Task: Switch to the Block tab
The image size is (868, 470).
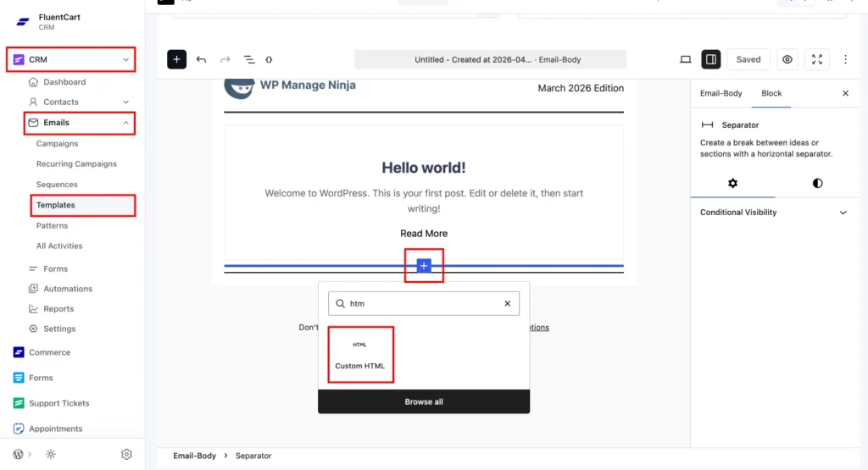Action: 771,93
